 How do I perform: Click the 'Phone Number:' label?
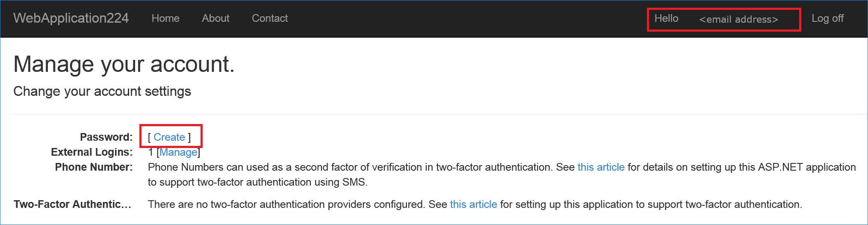[94, 167]
